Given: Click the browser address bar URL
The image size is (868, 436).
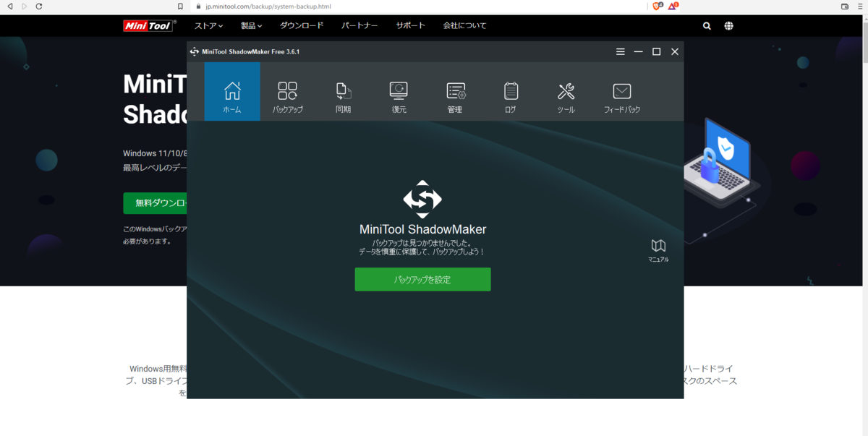Looking at the screenshot, I should point(267,6).
